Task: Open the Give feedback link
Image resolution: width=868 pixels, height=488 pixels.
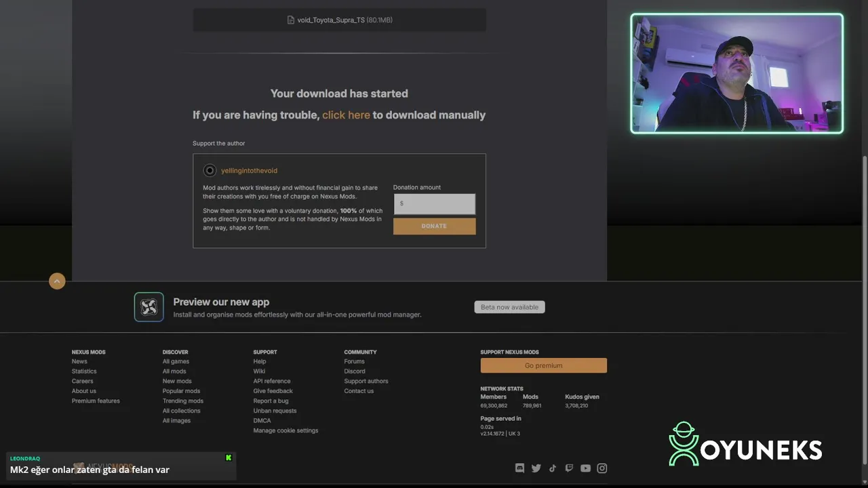Action: coord(273,391)
